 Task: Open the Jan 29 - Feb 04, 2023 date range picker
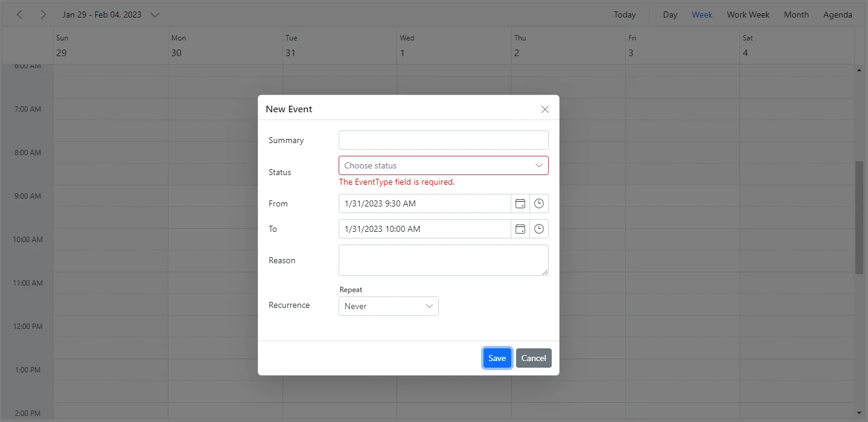point(111,14)
